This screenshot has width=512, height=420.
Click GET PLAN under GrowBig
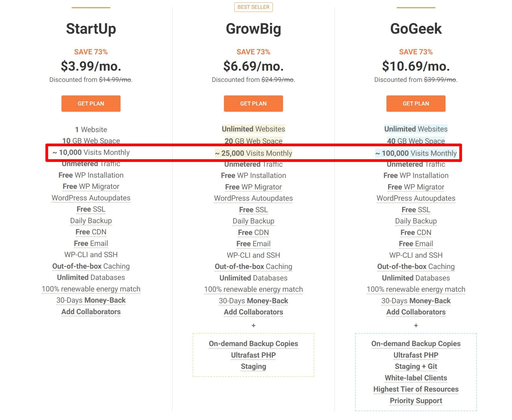coord(253,103)
